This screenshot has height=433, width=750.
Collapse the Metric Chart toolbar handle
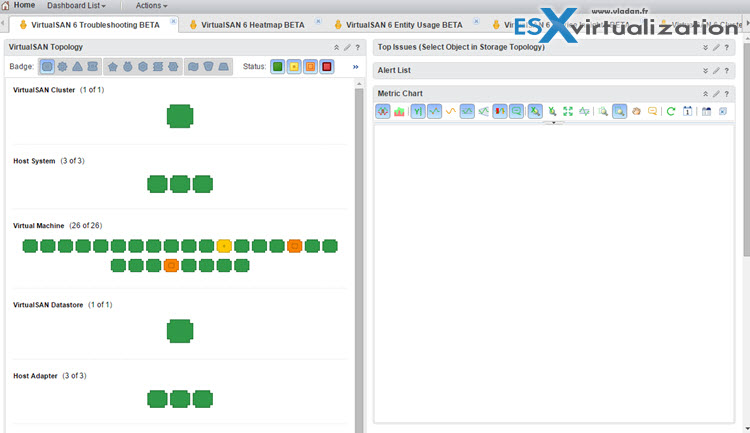(x=553, y=123)
